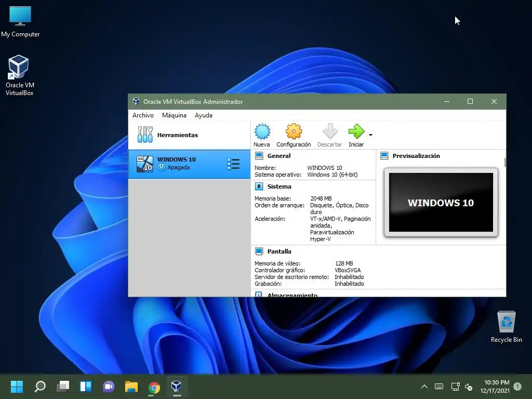Click the 'Servidor de escritorio remoto:' label
This screenshot has height=399, width=532.
[292, 277]
